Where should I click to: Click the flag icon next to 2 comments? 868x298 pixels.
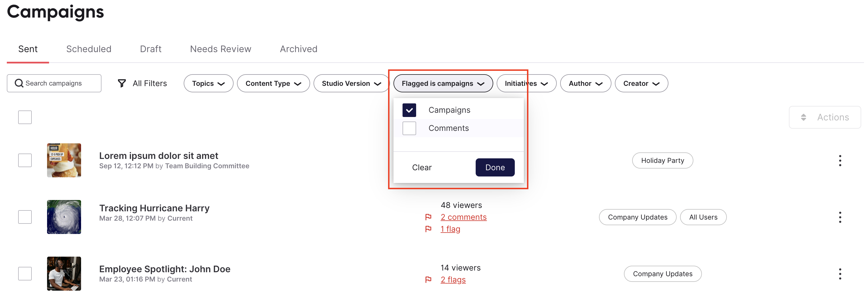[x=428, y=217]
